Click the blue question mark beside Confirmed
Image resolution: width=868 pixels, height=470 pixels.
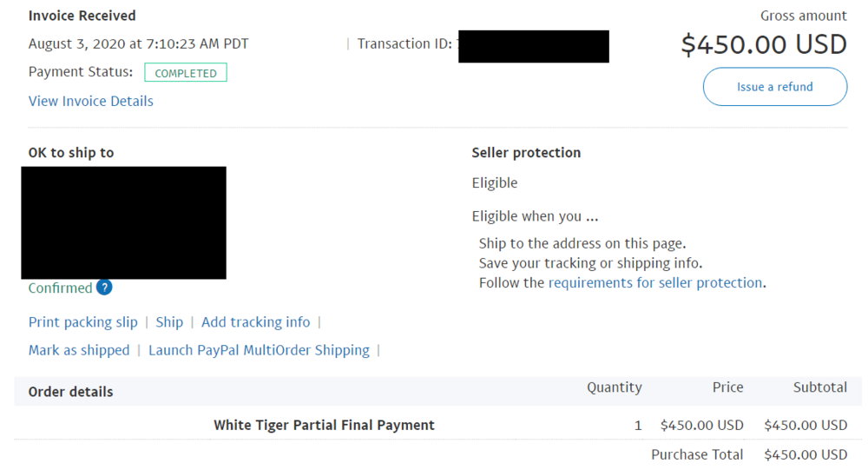tap(104, 287)
